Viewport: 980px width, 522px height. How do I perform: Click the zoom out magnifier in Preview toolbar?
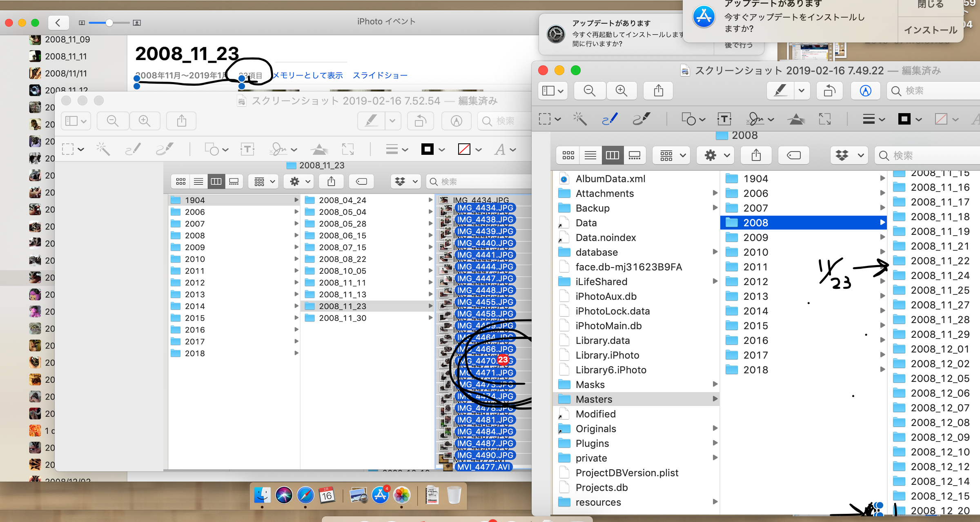(589, 91)
